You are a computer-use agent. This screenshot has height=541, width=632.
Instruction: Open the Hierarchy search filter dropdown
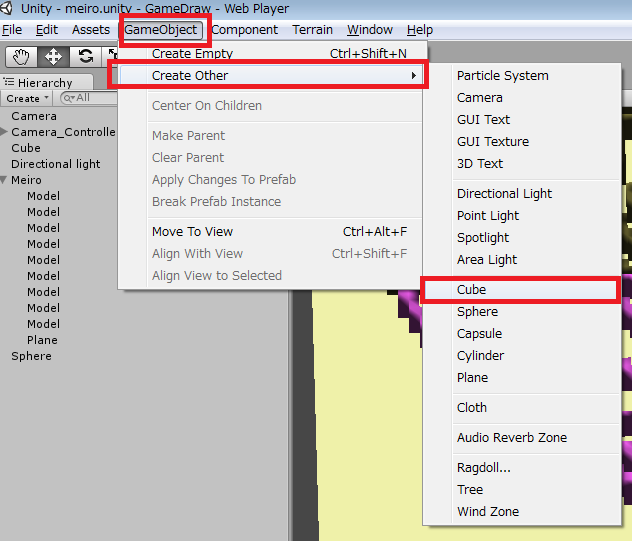click(69, 98)
